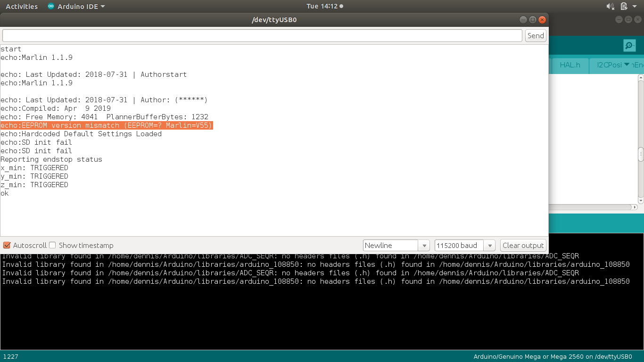
Task: Open the Newline line-ending dropdown
Action: (x=396, y=245)
